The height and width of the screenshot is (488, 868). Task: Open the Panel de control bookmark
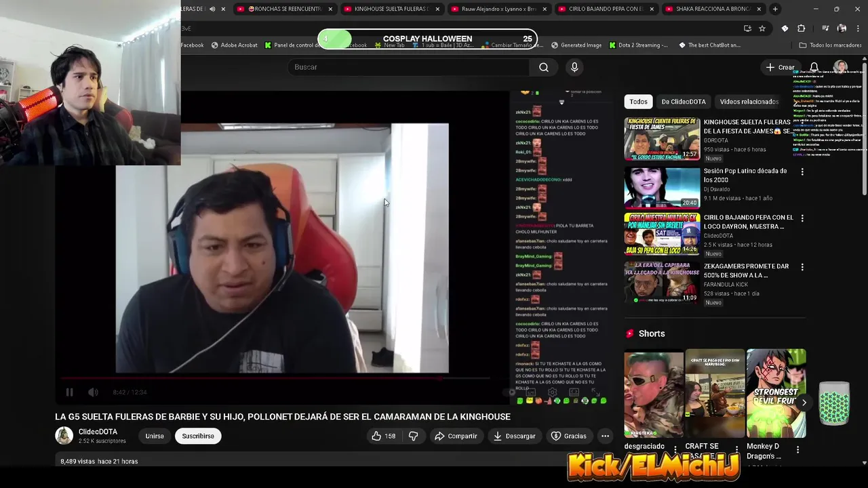tap(294, 45)
